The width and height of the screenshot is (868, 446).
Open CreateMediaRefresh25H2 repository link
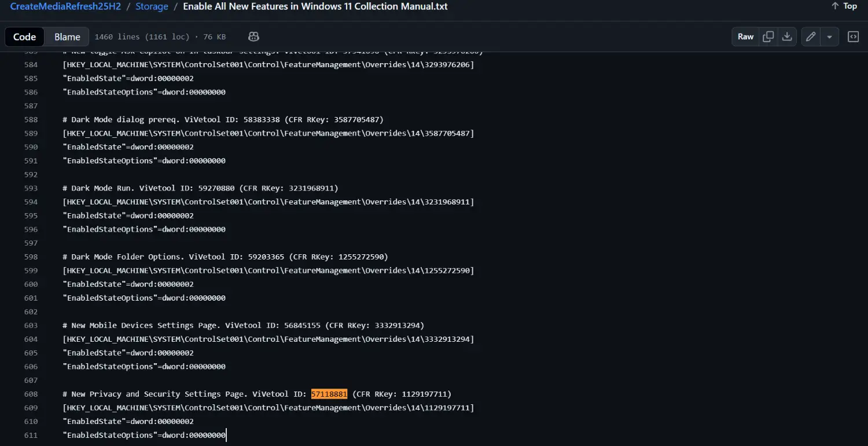[65, 6]
